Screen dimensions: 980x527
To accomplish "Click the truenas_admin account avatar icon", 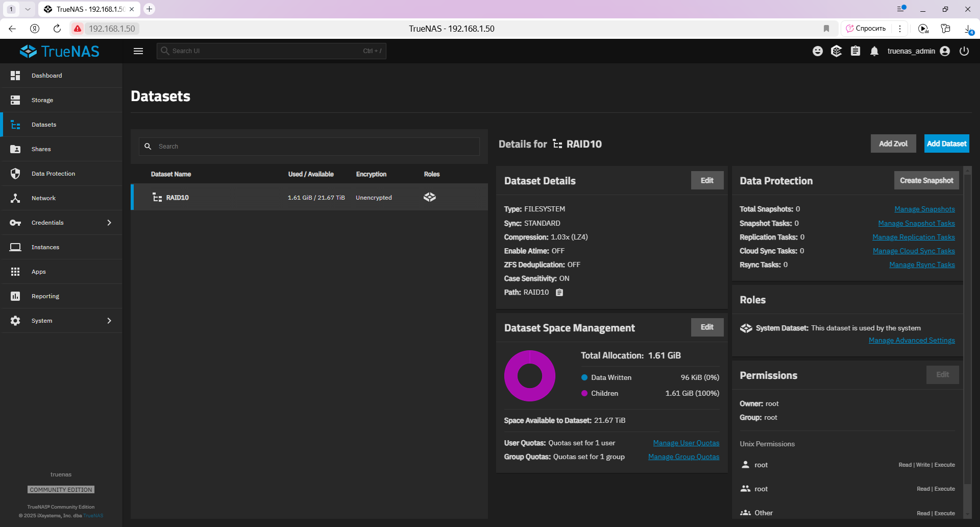I will 945,51.
